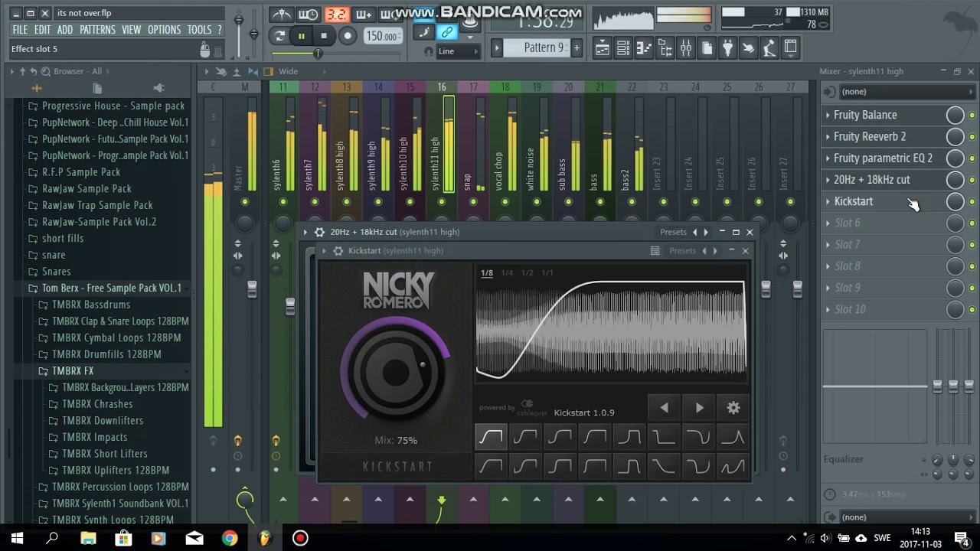
Task: Open the OPTIONS menu
Action: [164, 30]
